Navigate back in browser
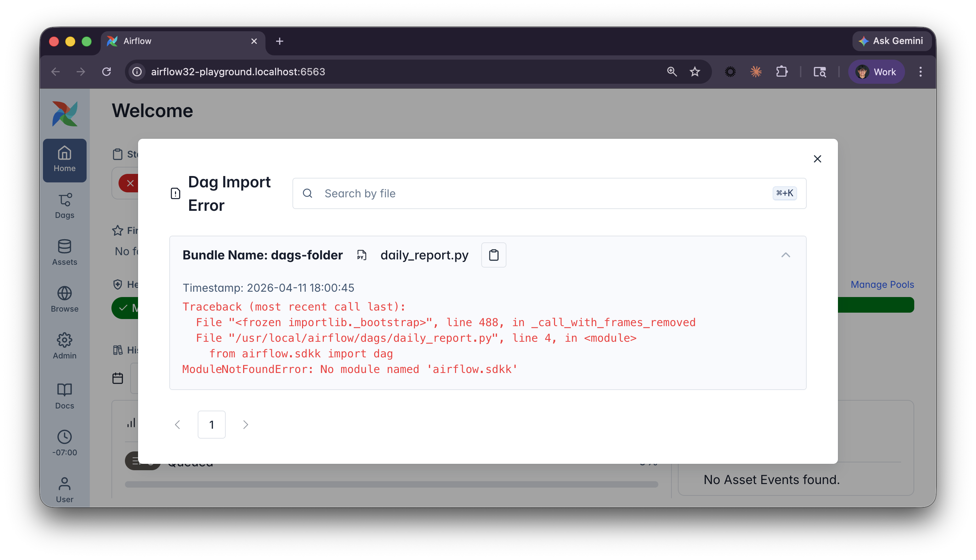Image resolution: width=976 pixels, height=560 pixels. pyautogui.click(x=55, y=72)
